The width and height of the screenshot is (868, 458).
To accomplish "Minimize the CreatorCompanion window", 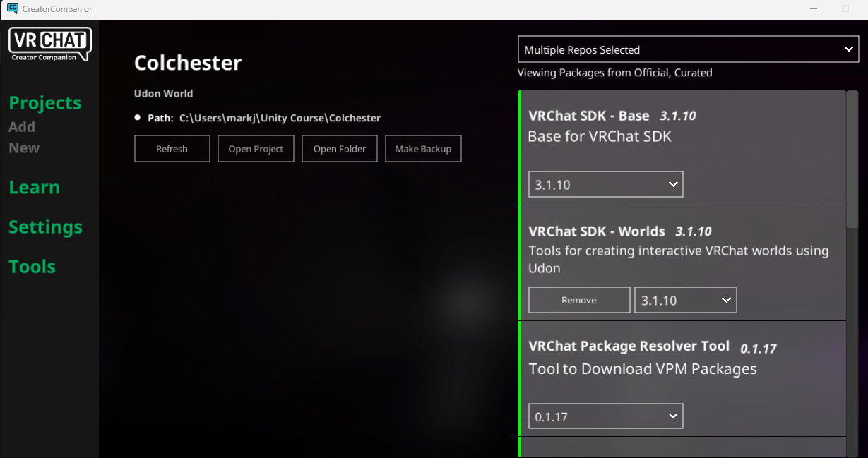I will point(814,8).
